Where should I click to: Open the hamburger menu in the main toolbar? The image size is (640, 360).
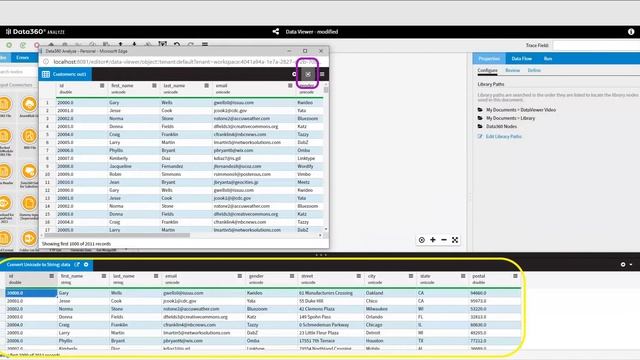coord(205,44)
